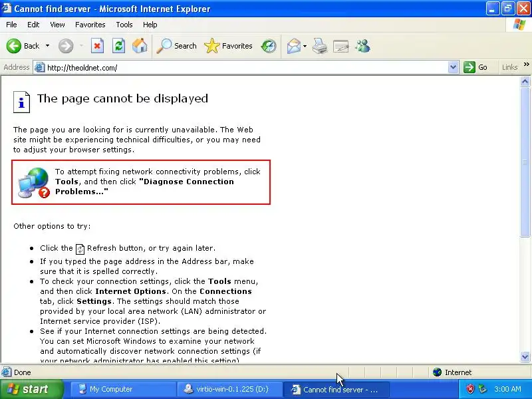Click the Windows Start button
The width and height of the screenshot is (532, 399).
click(32, 389)
